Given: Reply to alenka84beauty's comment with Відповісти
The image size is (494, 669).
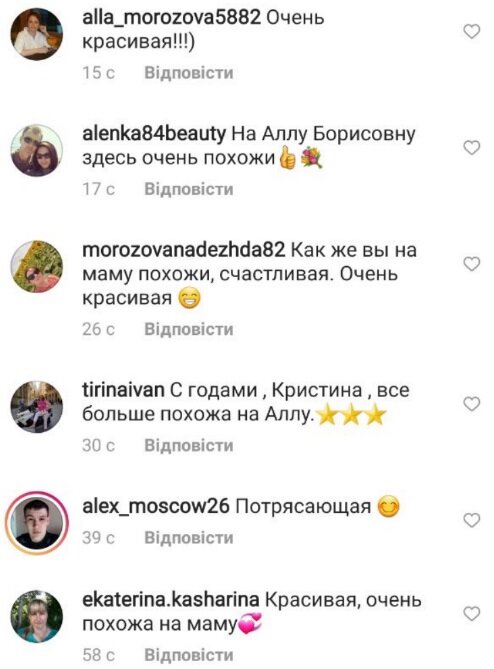Looking at the screenshot, I should [189, 189].
